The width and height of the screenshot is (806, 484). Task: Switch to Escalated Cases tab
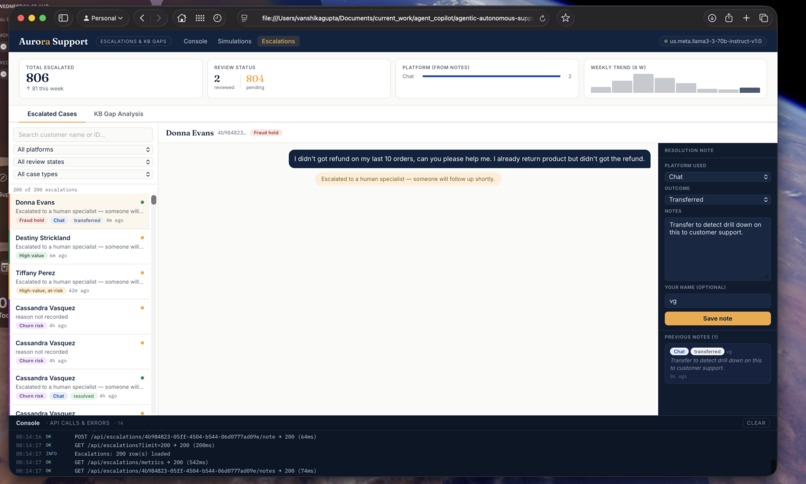coord(52,114)
